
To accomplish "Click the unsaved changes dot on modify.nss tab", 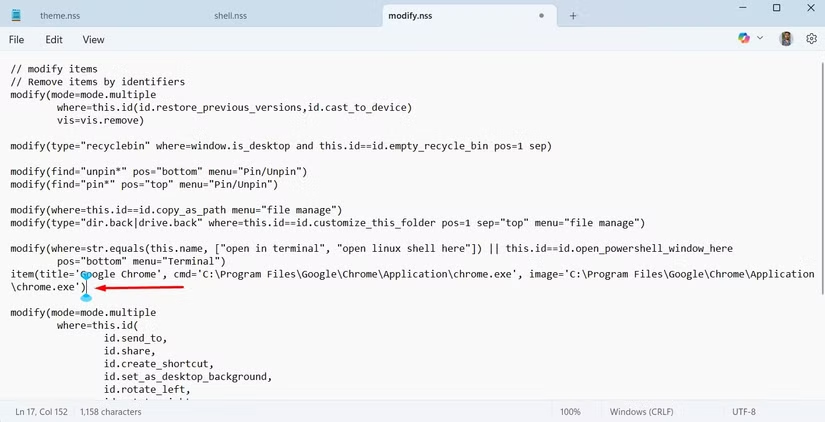I will tap(542, 16).
